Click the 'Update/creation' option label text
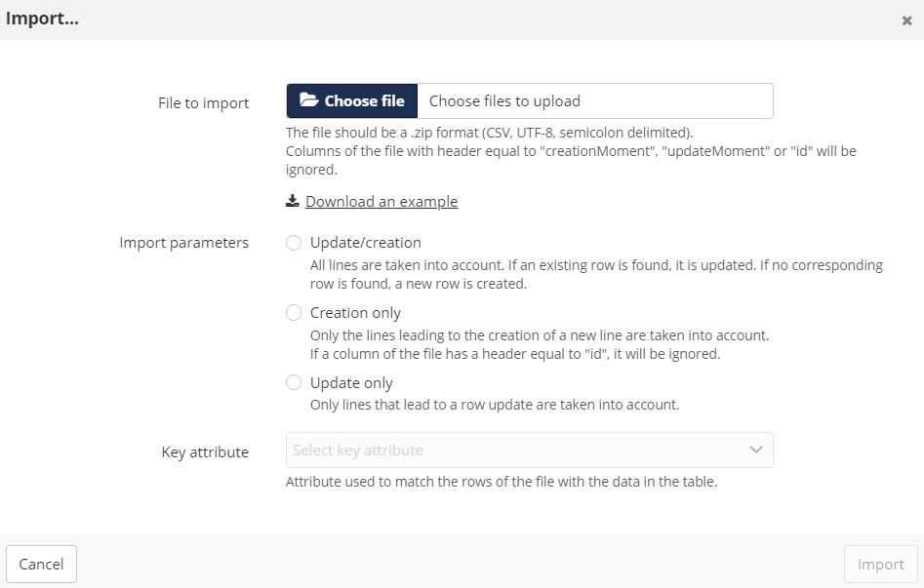Image resolution: width=924 pixels, height=588 pixels. coord(366,242)
